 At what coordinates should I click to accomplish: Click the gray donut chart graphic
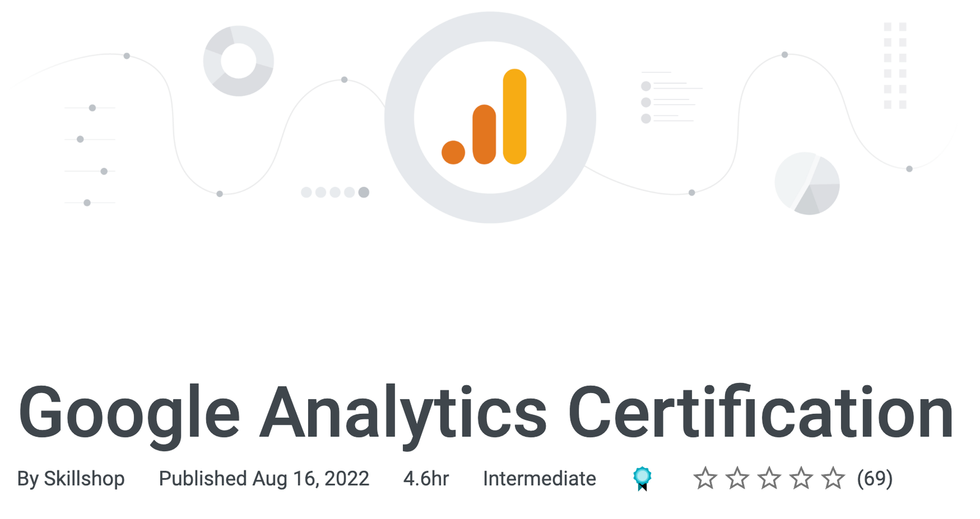pos(238,61)
